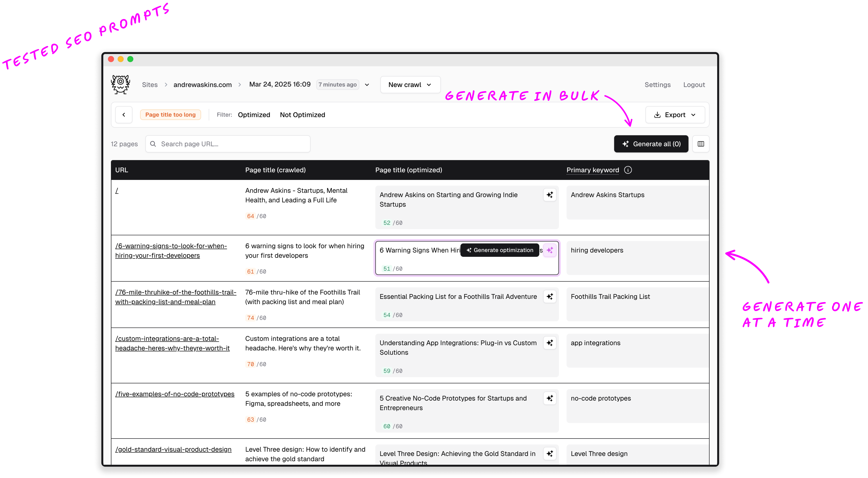
Task: Toggle the Not Optimized filter
Action: pyautogui.click(x=302, y=114)
